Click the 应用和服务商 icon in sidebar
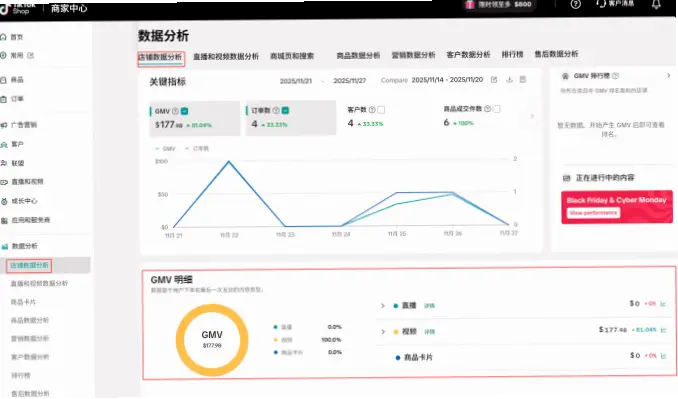The image size is (678, 399). pos(4,220)
